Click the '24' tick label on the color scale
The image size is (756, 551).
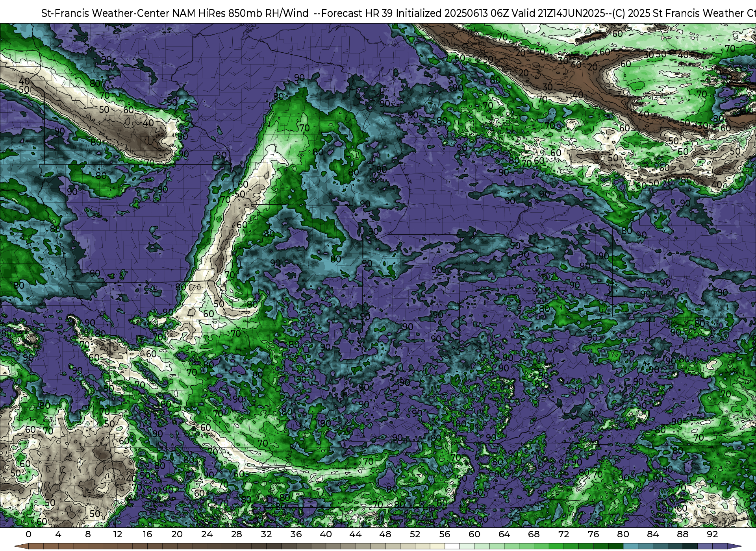click(x=207, y=534)
